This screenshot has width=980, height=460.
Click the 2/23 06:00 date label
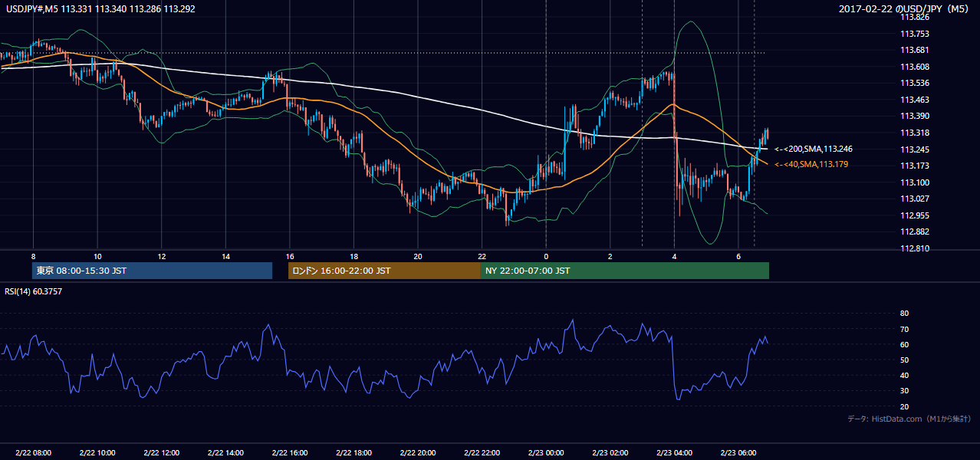click(738, 453)
